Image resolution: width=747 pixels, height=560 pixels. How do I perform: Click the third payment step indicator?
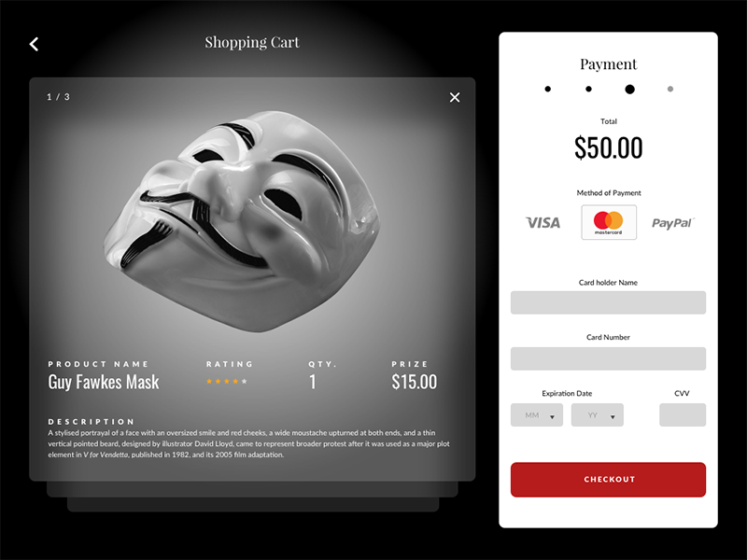coord(629,89)
